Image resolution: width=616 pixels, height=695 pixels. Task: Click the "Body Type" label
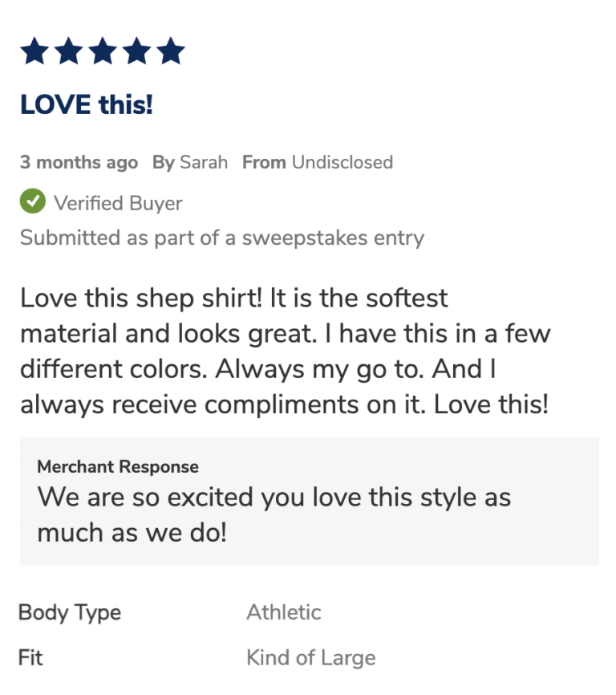point(70,612)
